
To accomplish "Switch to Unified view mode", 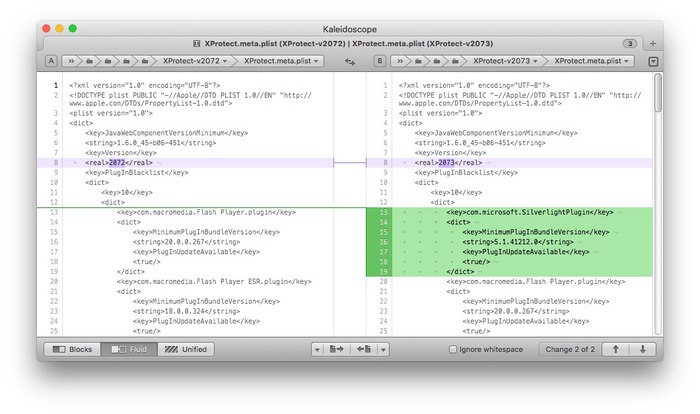I will (x=186, y=349).
